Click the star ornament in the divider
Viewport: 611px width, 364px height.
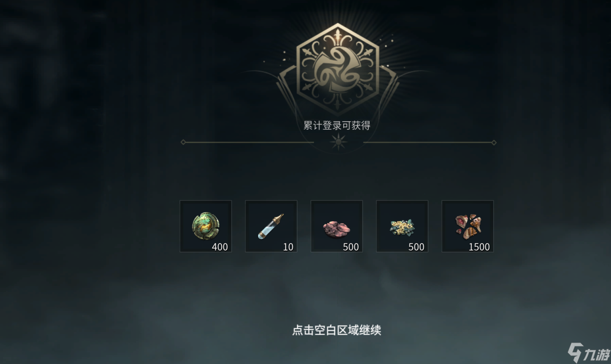click(x=338, y=142)
